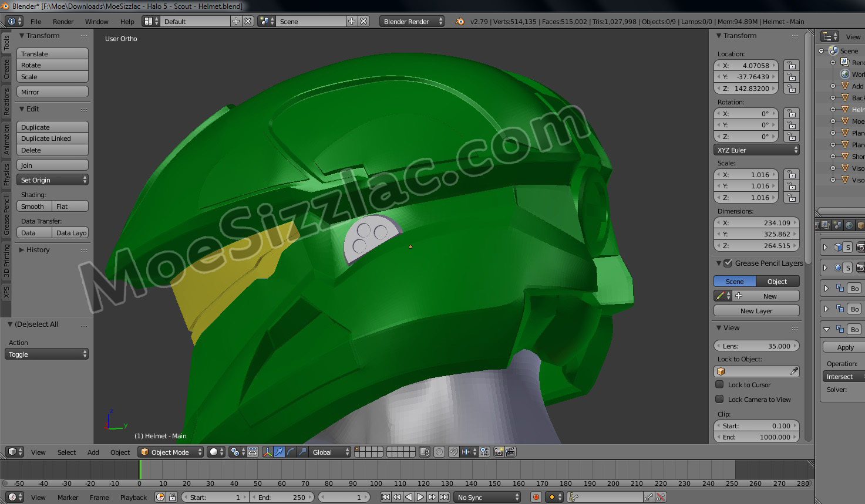Viewport: 865px width, 504px height.
Task: Click the Blender logo in the header
Action: 459,21
